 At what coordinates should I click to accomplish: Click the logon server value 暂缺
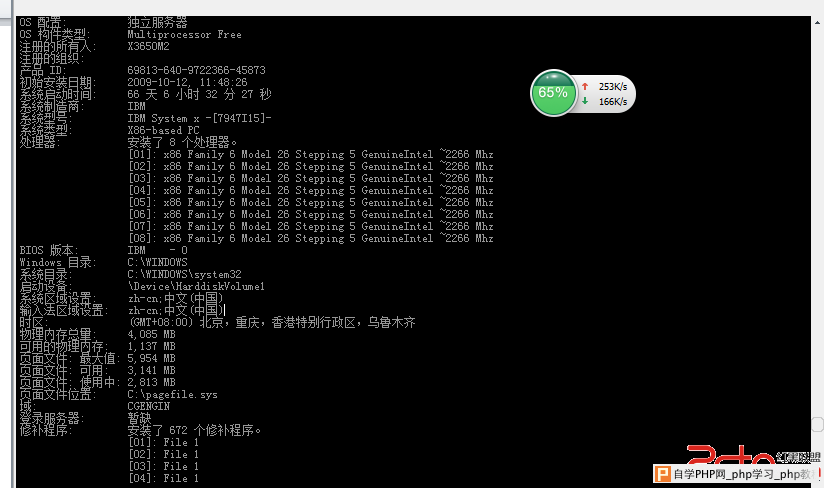tap(139, 419)
